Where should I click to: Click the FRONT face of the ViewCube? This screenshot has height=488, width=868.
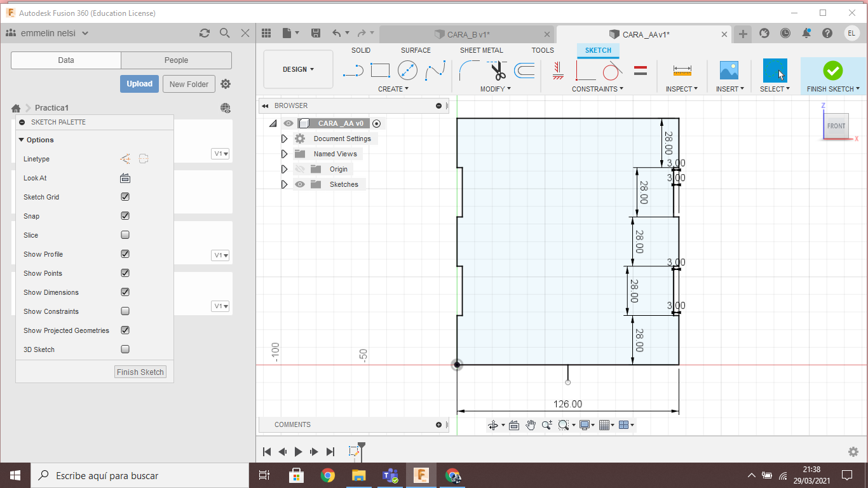click(x=836, y=126)
